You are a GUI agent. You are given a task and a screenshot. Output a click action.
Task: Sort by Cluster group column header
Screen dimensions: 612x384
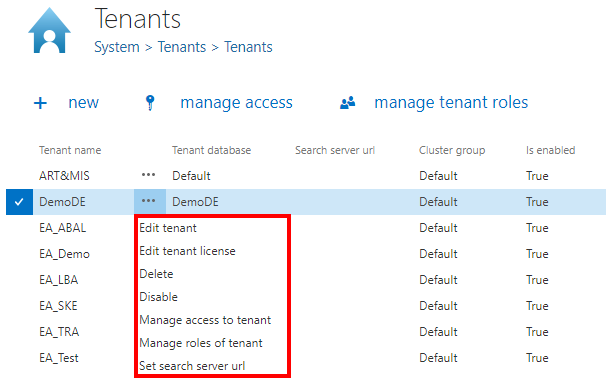click(452, 150)
